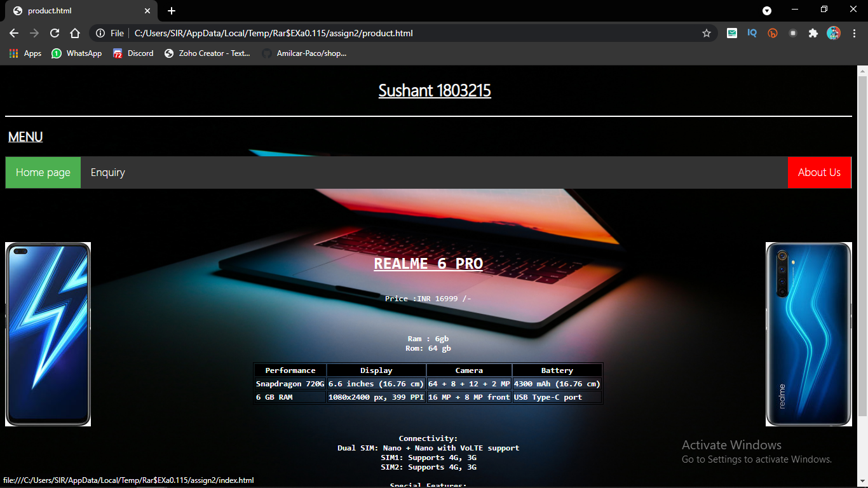This screenshot has height=488, width=868.
Task: Click the MENU heading text
Action: [x=25, y=137]
